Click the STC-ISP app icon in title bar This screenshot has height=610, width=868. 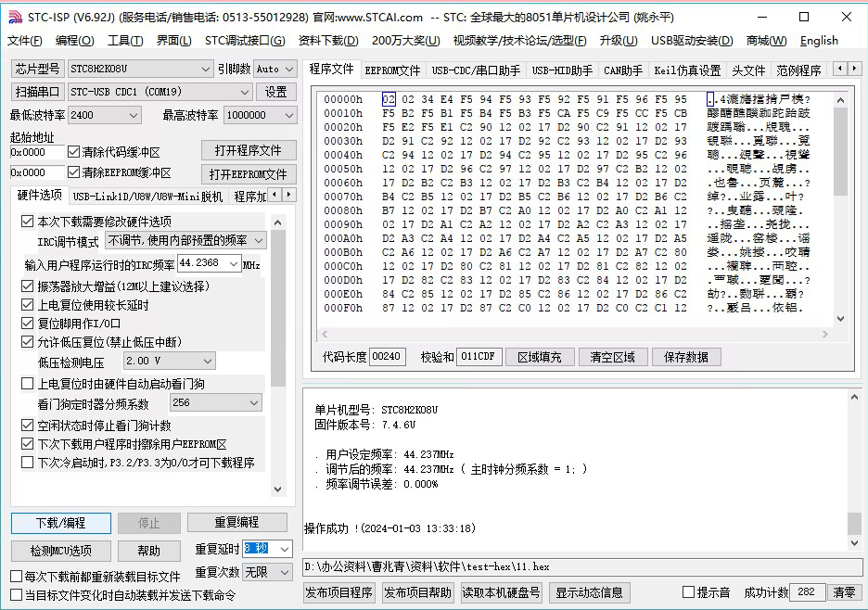pos(15,17)
